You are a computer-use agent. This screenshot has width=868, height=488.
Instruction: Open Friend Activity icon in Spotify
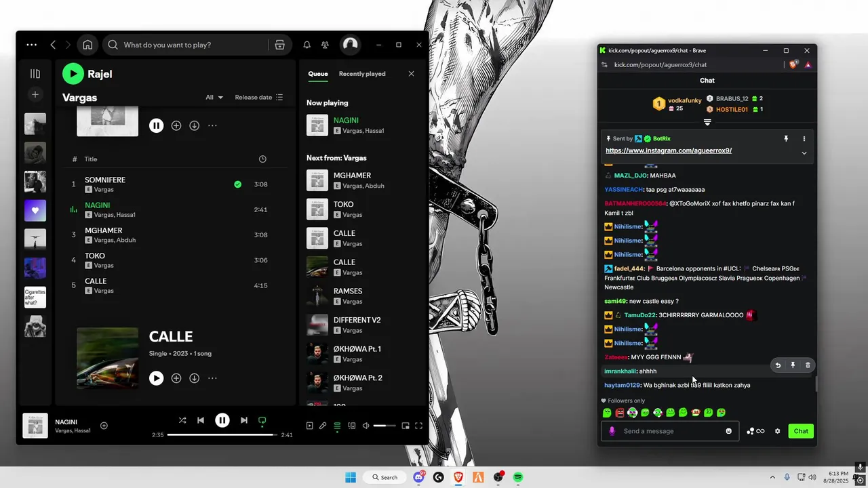[x=325, y=45]
